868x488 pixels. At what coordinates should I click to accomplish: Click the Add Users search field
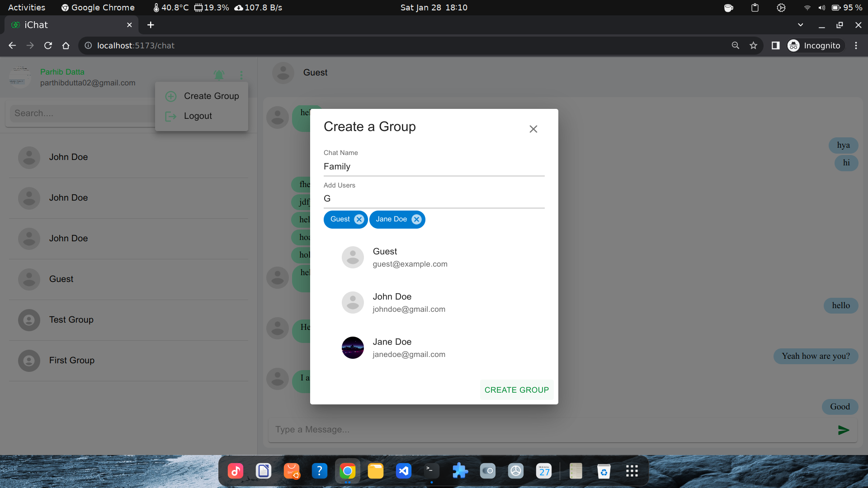coord(434,198)
